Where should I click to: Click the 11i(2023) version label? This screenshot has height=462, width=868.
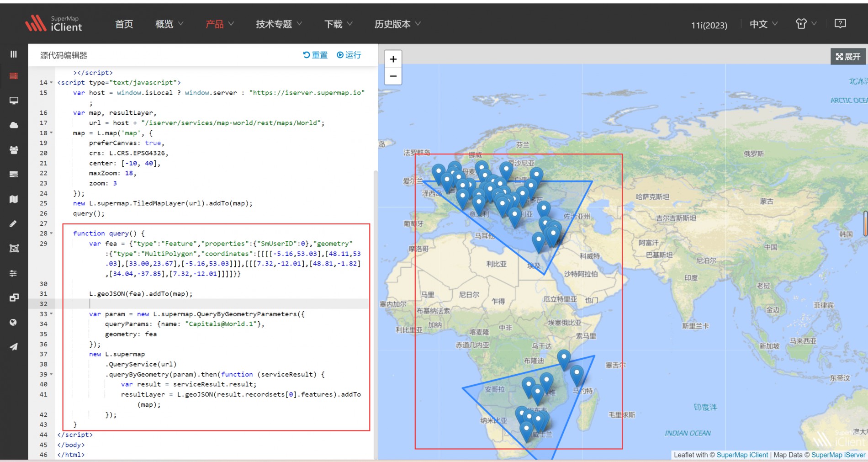709,25
